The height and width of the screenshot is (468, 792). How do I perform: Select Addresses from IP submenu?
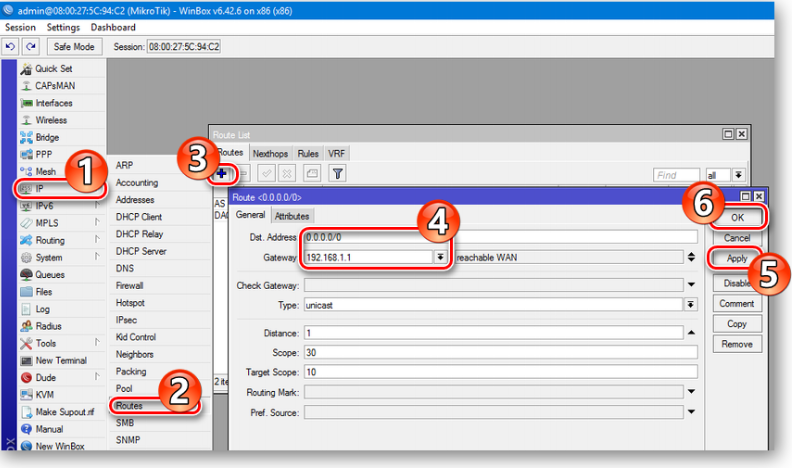161,200
